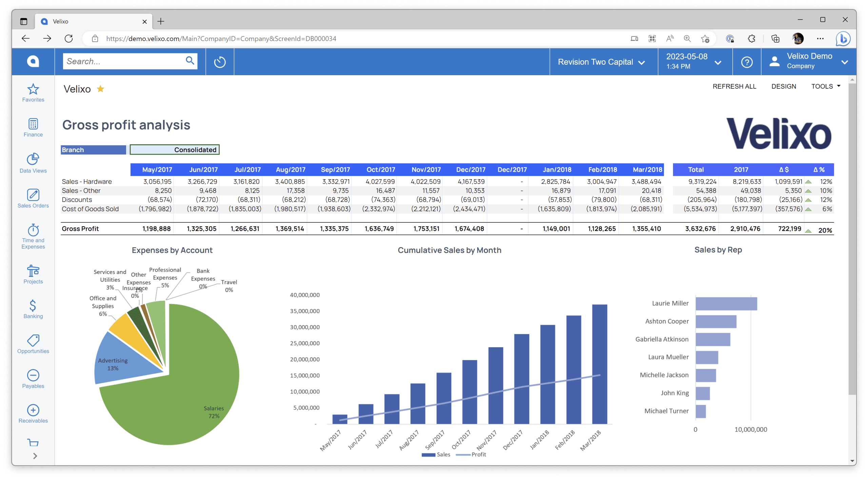Open the Opportunities module
Screen dimensions: 868x479
tap(33, 344)
